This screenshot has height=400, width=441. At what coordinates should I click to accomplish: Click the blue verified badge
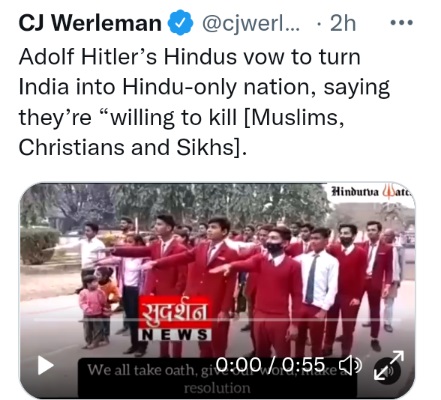(x=180, y=23)
